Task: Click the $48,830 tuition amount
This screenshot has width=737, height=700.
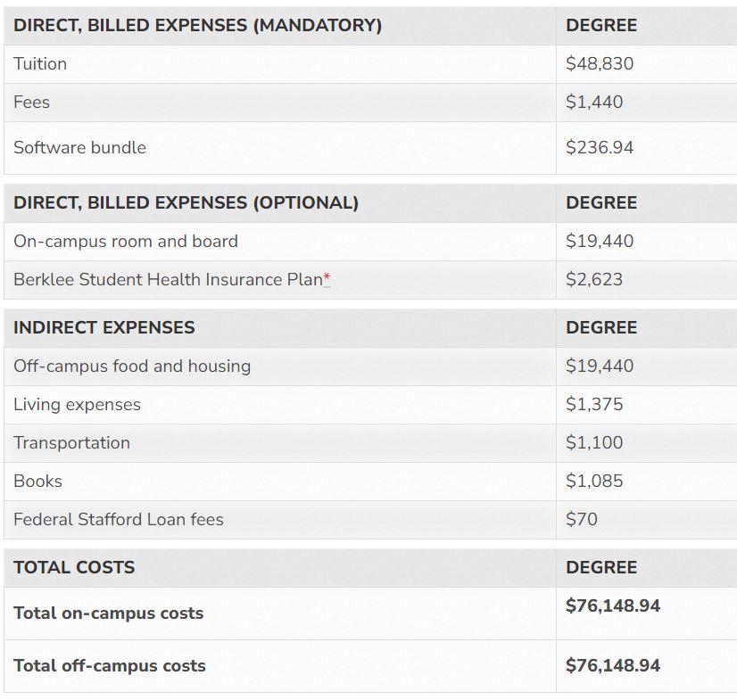Action: pyautogui.click(x=600, y=64)
